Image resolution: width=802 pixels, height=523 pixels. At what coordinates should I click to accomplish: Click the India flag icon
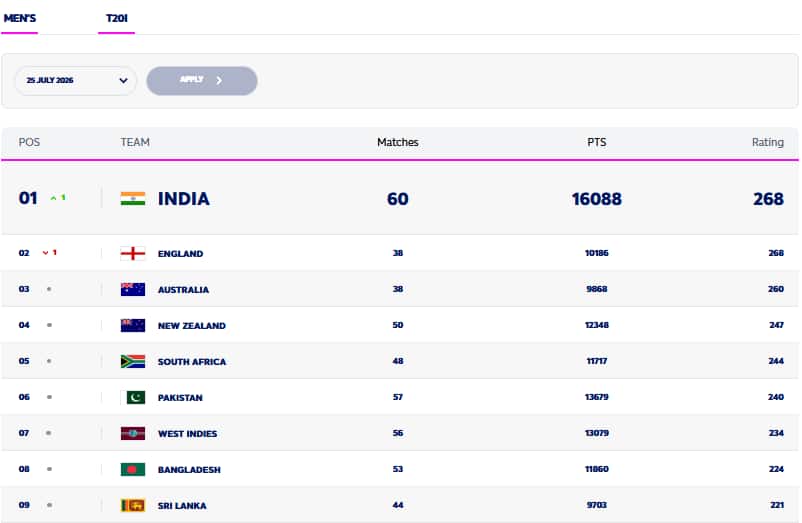pos(133,198)
